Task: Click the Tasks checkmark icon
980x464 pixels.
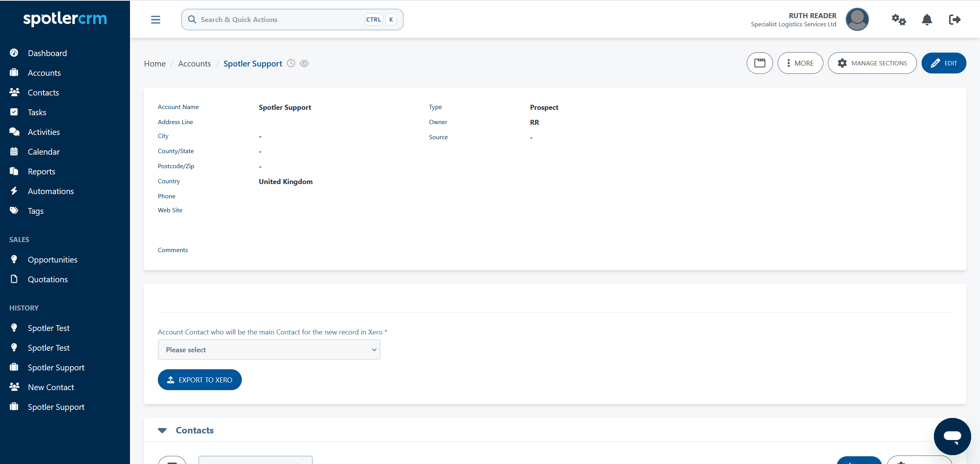Action: [x=14, y=112]
